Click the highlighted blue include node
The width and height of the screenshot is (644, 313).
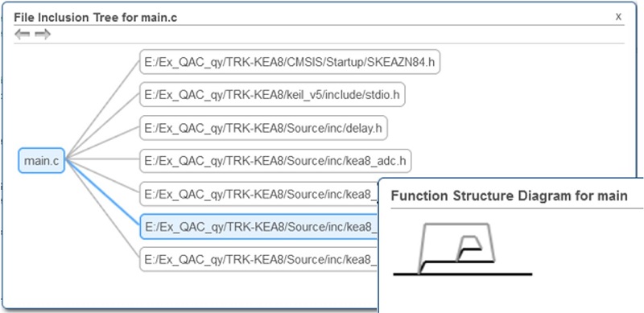[258, 226]
